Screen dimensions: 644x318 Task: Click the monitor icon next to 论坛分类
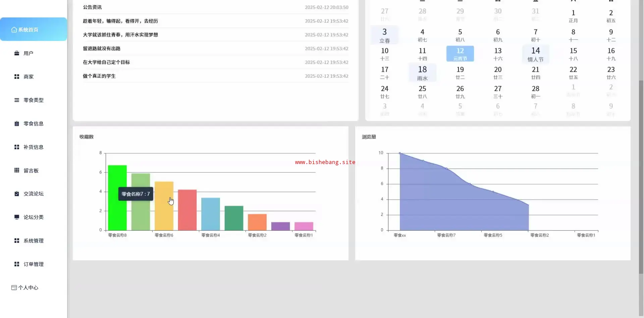[x=17, y=217]
